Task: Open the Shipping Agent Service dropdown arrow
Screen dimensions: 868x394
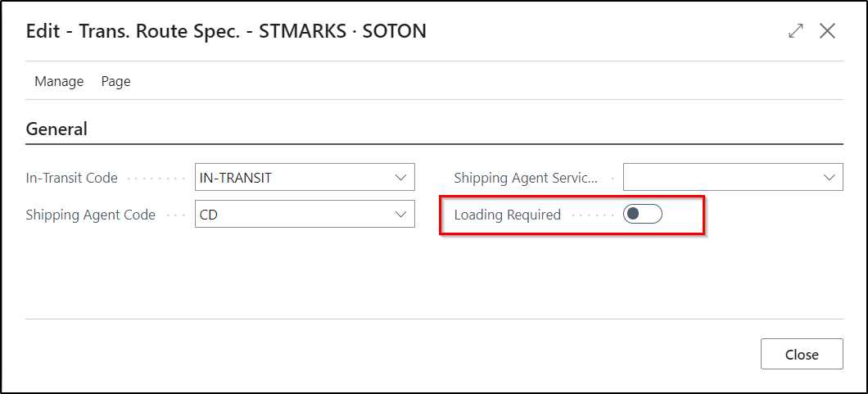Action: click(829, 178)
